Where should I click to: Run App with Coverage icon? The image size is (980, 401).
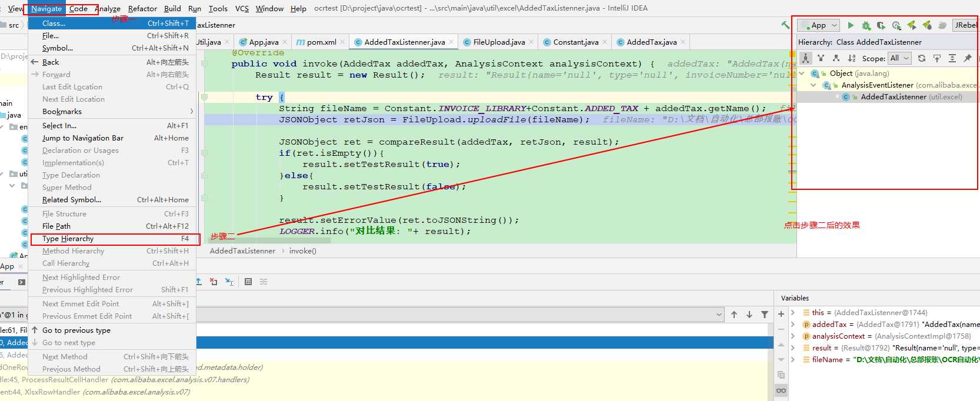coord(881,25)
